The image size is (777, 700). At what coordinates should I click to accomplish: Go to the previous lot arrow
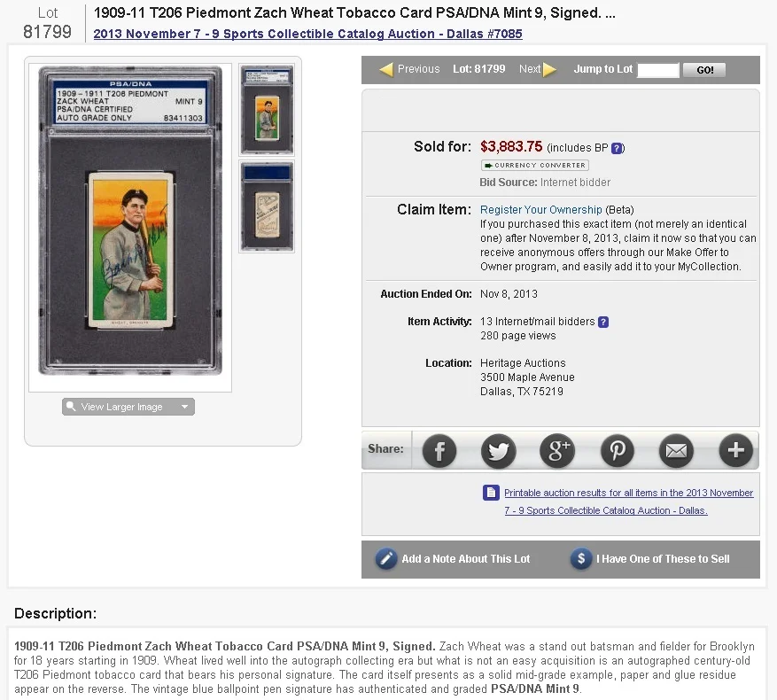pos(386,69)
